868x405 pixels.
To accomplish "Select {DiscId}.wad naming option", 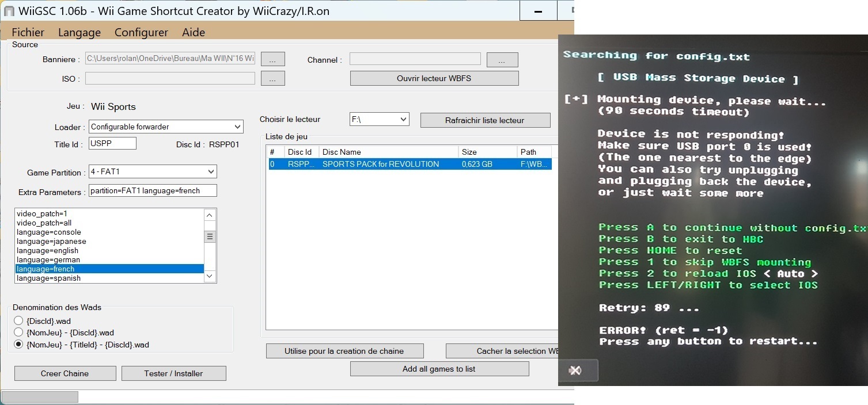I will pos(18,320).
